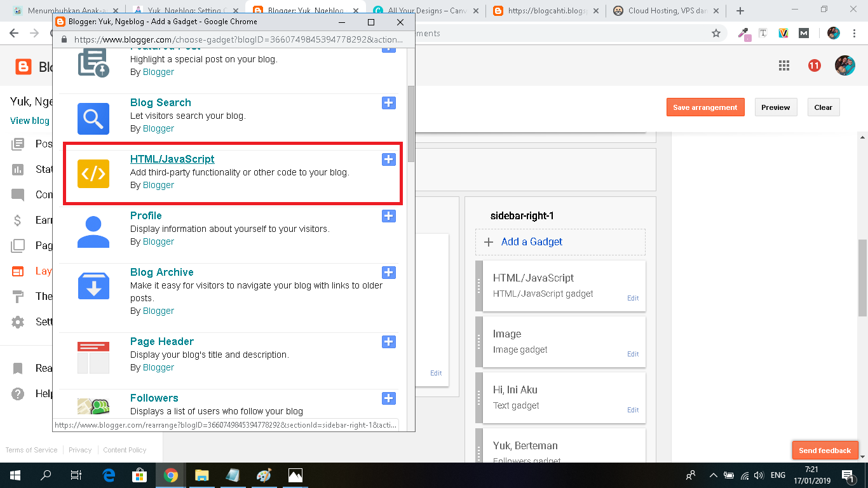Click the View blog link
This screenshot has width=868, height=488.
pyautogui.click(x=29, y=121)
